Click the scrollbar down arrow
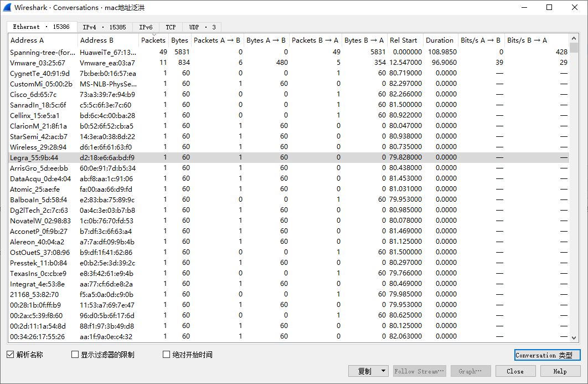The image size is (588, 384). (574, 338)
